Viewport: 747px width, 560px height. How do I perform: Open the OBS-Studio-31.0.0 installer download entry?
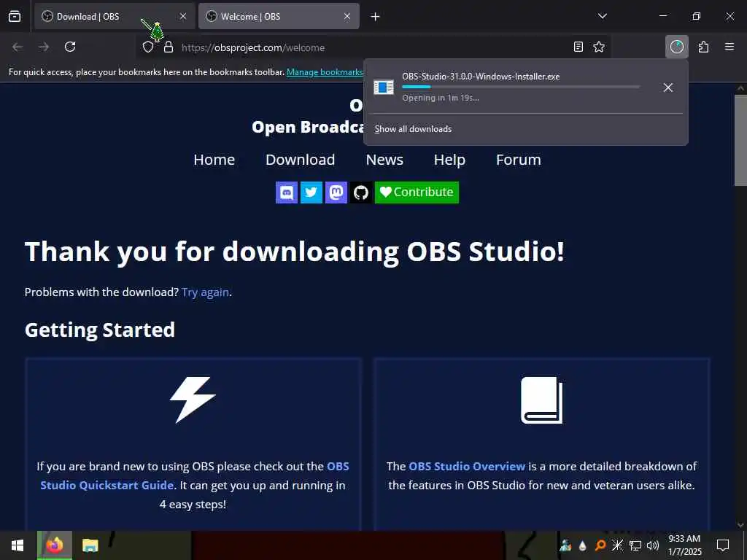(x=513, y=87)
